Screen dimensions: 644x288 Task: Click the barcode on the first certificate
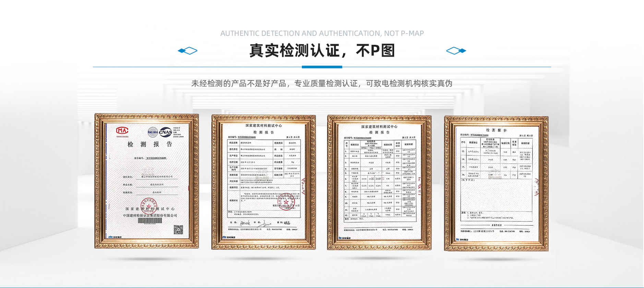150,221
